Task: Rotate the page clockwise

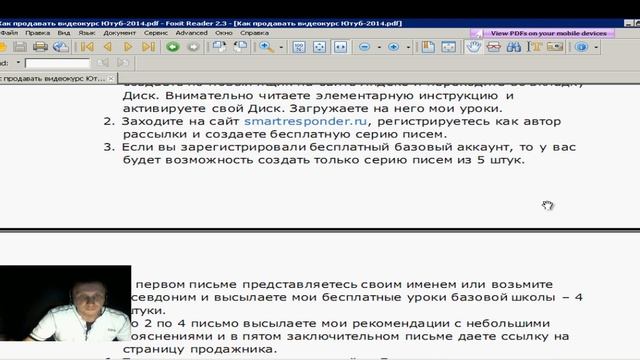Action: (x=220, y=47)
